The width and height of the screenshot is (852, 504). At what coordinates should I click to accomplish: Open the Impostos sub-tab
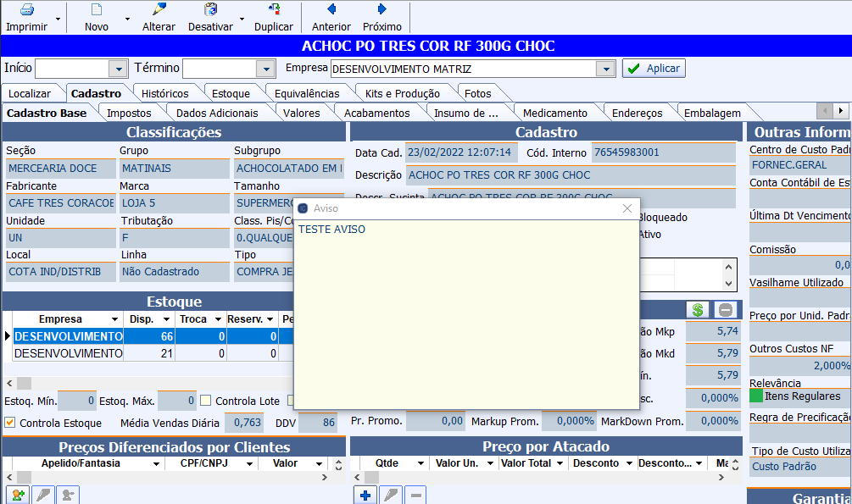coord(129,113)
